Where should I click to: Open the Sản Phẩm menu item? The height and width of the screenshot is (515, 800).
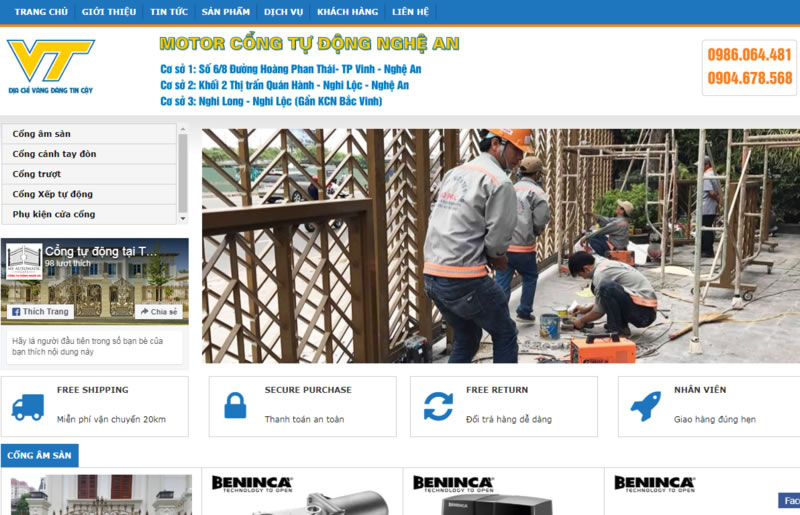226,12
